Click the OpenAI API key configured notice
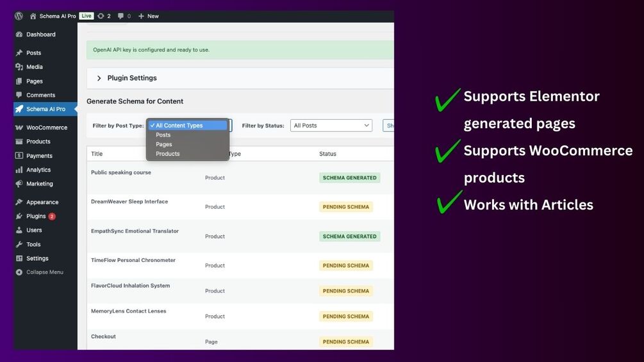 pos(240,50)
